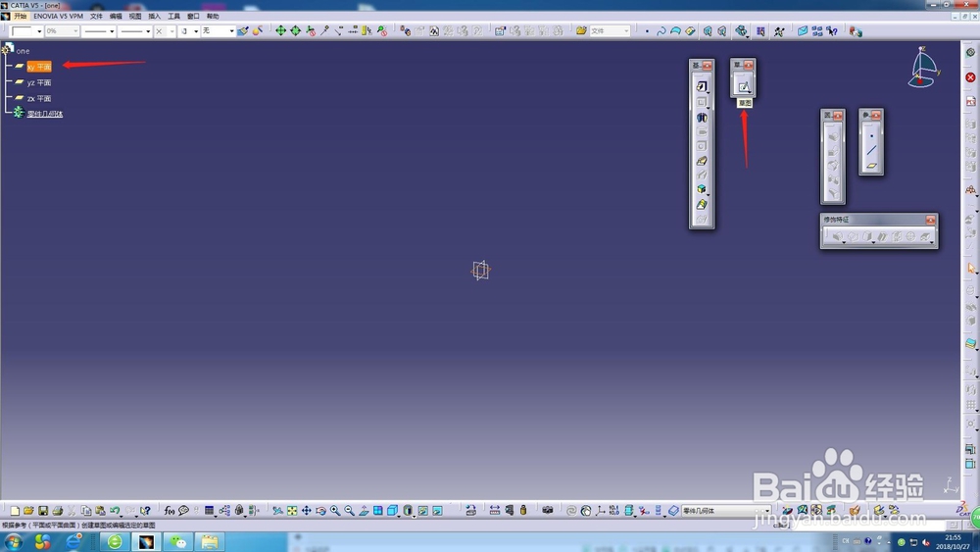The height and width of the screenshot is (552, 980).
Task: Select the part body node in tree
Action: point(45,114)
